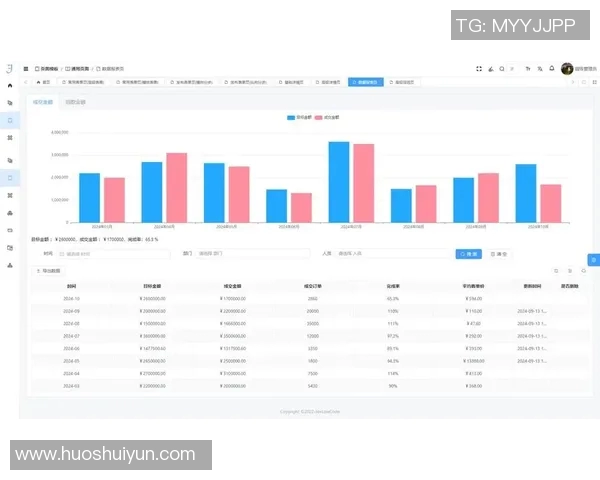Select the 首页 home page tab
The height and width of the screenshot is (480, 600).
43,82
